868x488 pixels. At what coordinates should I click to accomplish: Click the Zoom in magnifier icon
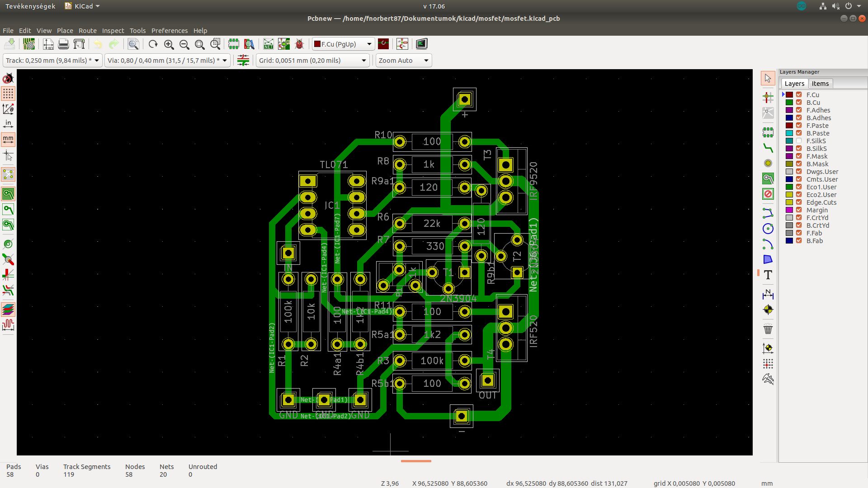[x=169, y=44]
